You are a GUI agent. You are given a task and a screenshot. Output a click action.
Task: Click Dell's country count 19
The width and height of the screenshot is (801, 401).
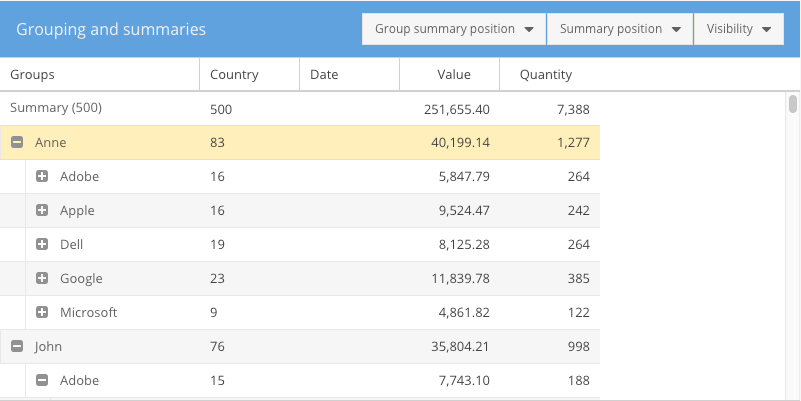pos(217,244)
